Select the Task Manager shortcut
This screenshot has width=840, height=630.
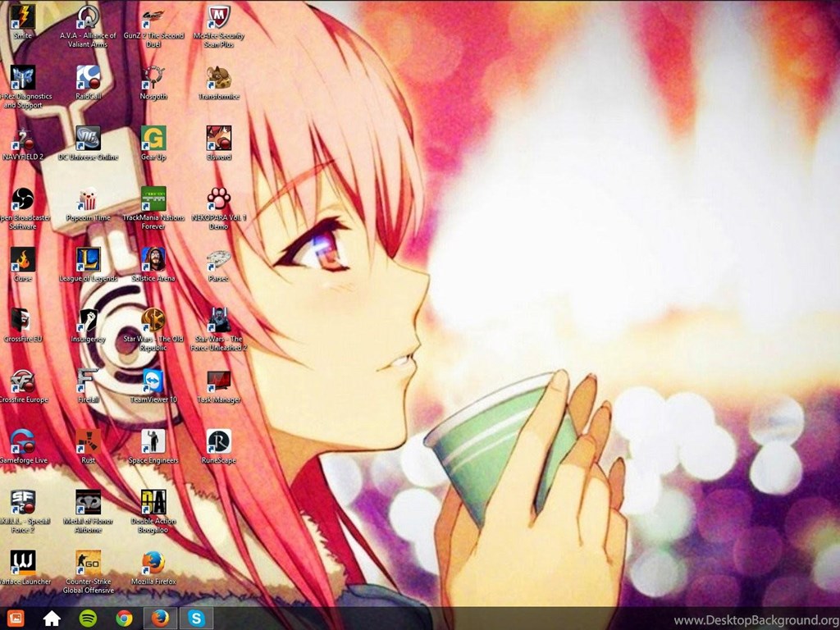click(218, 381)
